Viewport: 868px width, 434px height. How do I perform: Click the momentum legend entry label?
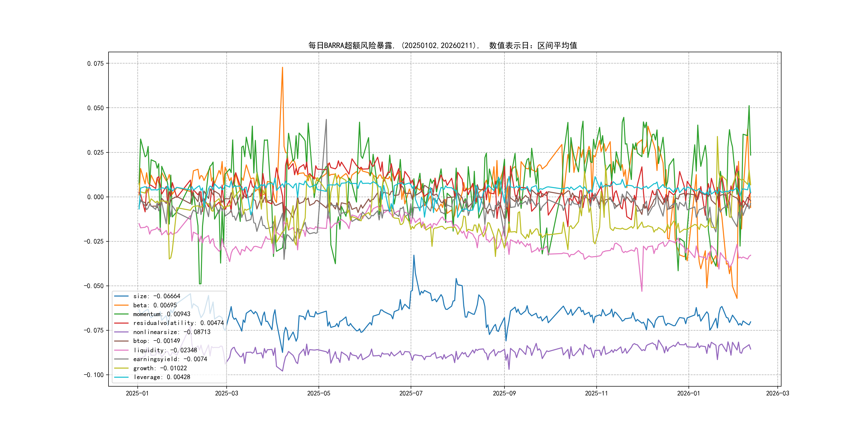click(161, 314)
